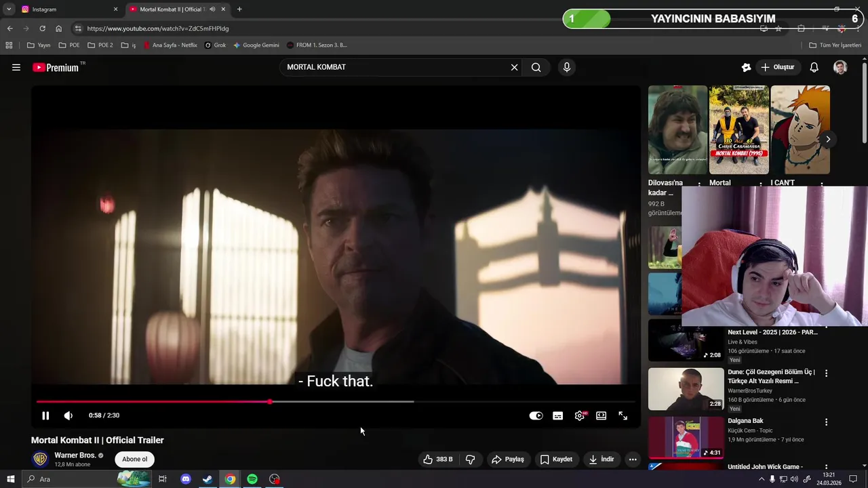Download the video with İndir
The width and height of the screenshot is (868, 488).
point(601,460)
